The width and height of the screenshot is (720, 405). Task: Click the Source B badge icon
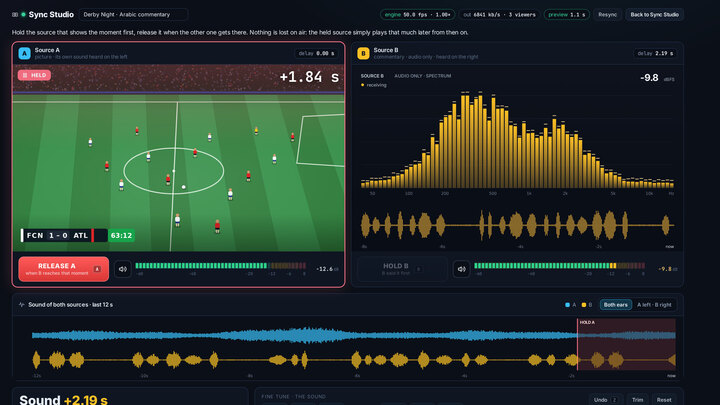[363, 53]
